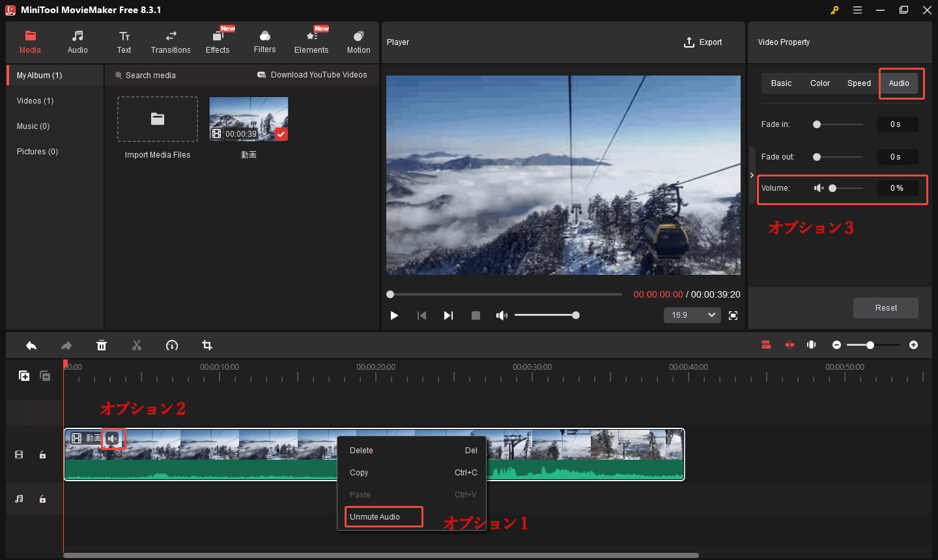Toggle the video track lock
The image size is (938, 560).
point(42,455)
